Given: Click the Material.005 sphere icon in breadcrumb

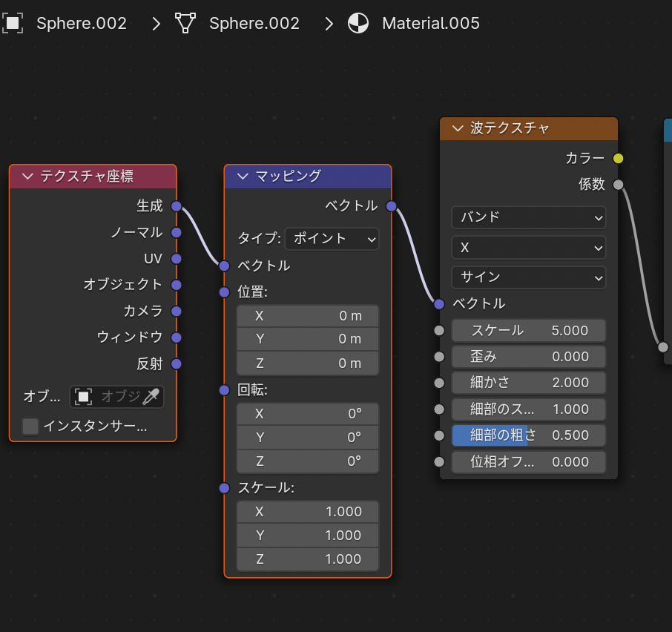Looking at the screenshot, I should [358, 23].
